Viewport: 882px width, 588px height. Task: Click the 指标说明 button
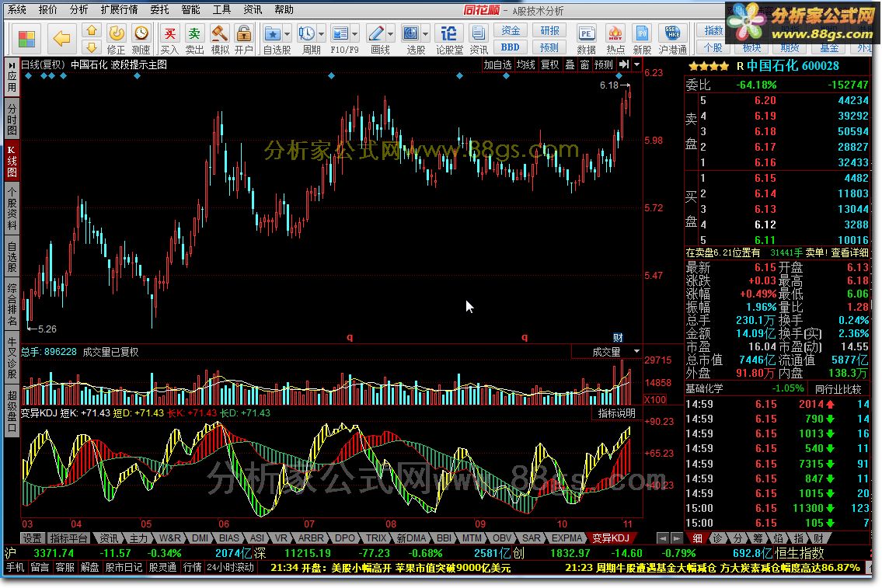tap(616, 413)
